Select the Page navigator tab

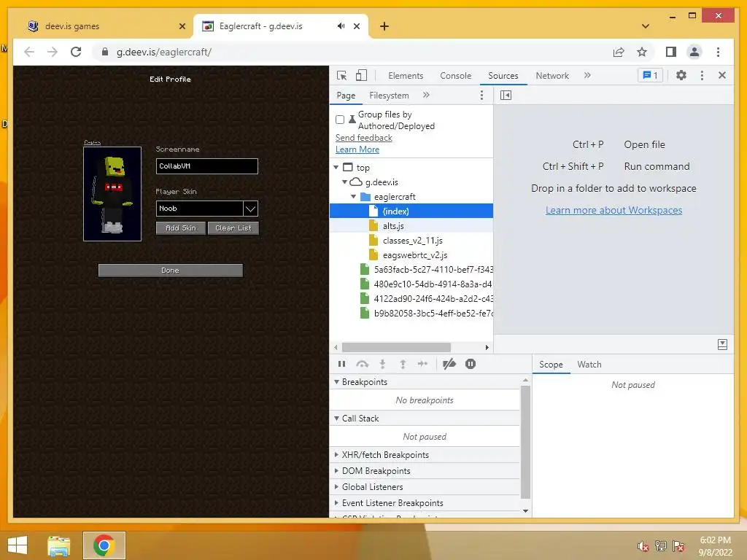[346, 96]
